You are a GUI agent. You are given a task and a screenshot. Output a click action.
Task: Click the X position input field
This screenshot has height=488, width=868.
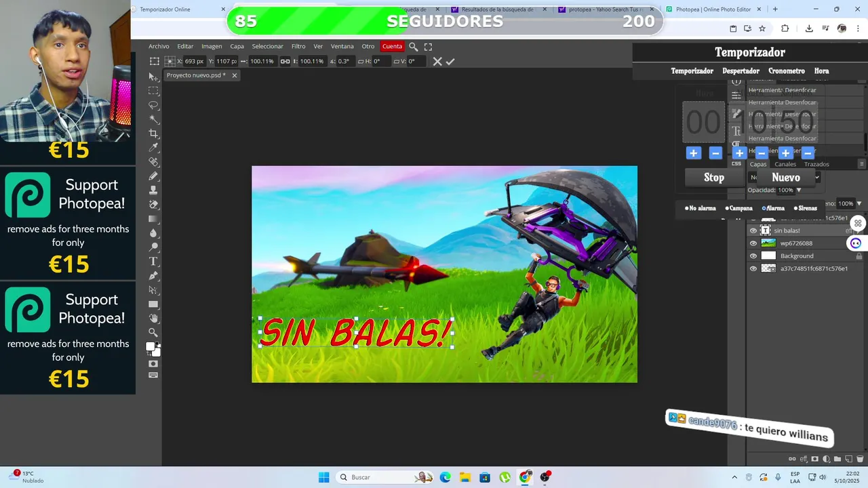pyautogui.click(x=195, y=61)
